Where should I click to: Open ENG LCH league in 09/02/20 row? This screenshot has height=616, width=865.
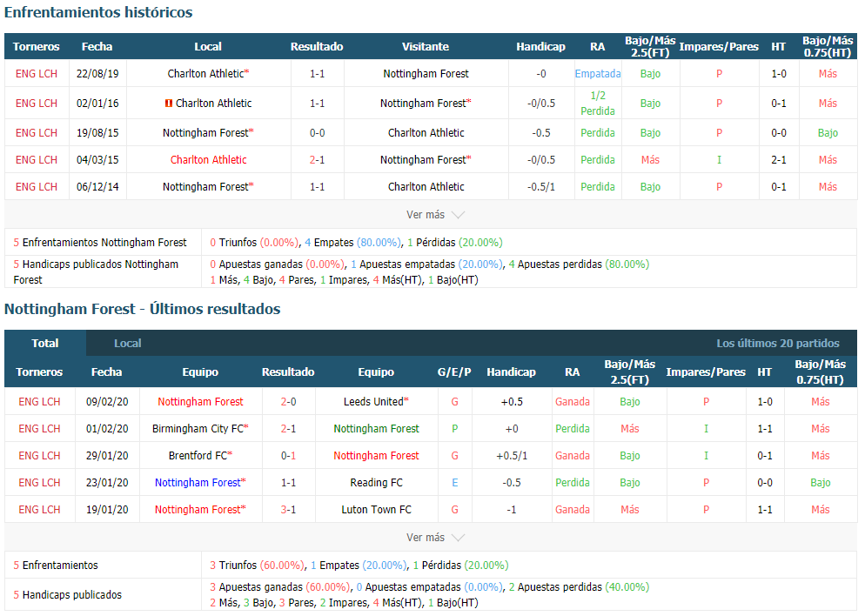(x=39, y=402)
